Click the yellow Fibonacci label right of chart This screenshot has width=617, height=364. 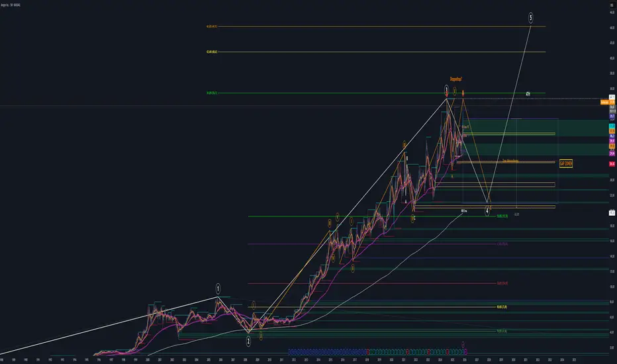[502, 307]
